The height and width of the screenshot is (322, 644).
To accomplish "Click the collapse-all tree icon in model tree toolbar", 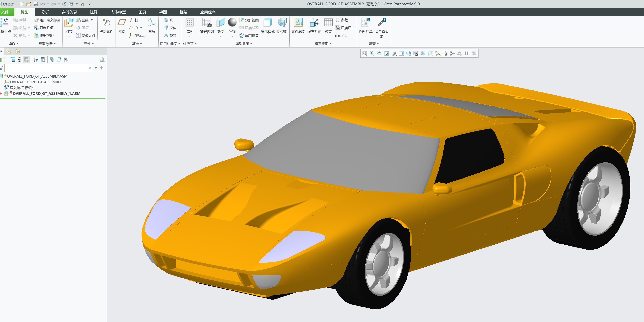I will point(19,59).
